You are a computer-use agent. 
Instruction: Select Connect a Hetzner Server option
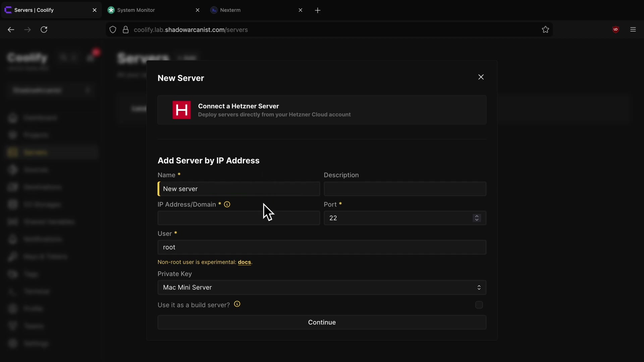pos(322,110)
